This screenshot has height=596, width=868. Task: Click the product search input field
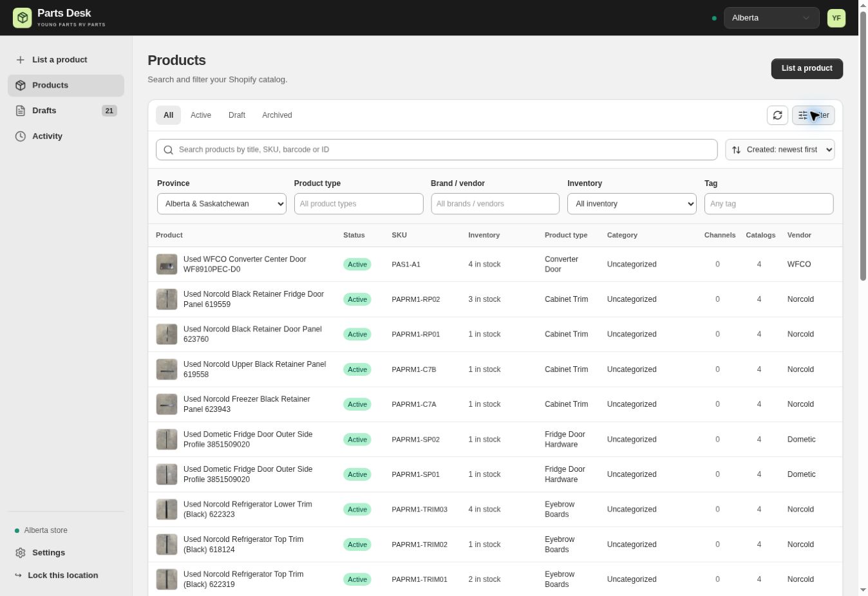click(437, 150)
